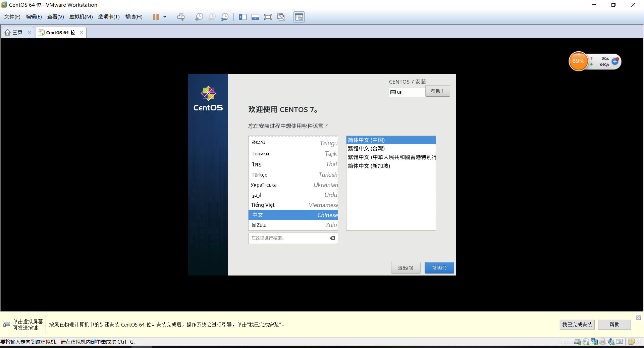644x348 pixels.
Task: Click the pause virtual machine icon
Action: coord(156,17)
